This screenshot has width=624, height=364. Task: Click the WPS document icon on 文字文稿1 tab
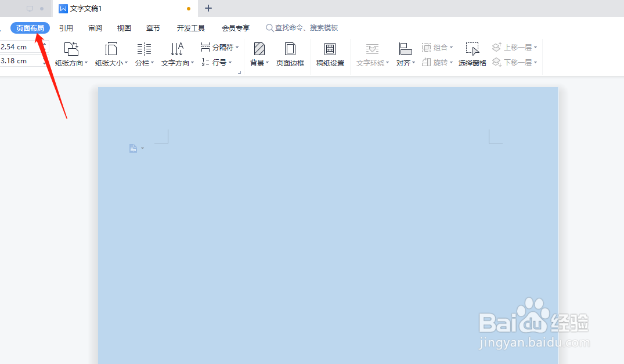pyautogui.click(x=63, y=8)
